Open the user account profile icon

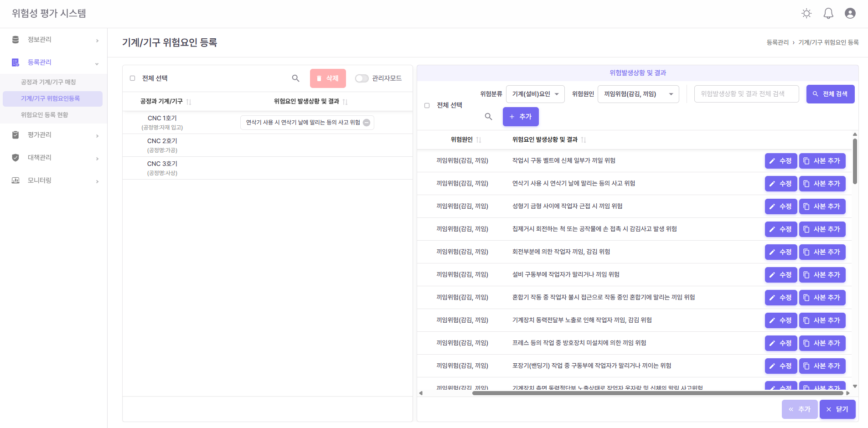coord(850,14)
